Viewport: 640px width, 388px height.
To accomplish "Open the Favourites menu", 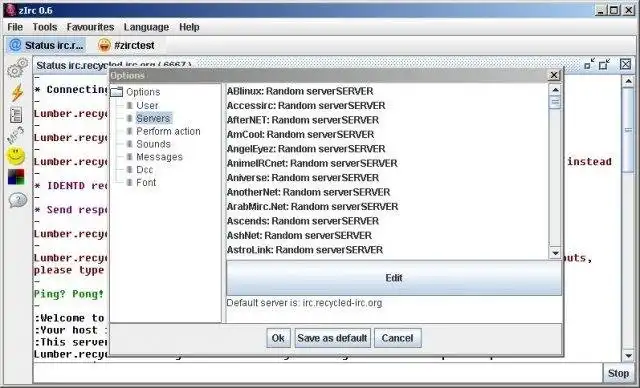I will pyautogui.click(x=90, y=27).
